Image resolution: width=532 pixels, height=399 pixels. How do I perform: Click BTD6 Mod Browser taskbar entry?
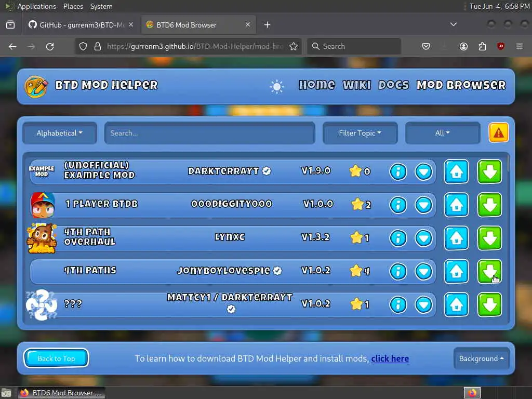pos(61,393)
